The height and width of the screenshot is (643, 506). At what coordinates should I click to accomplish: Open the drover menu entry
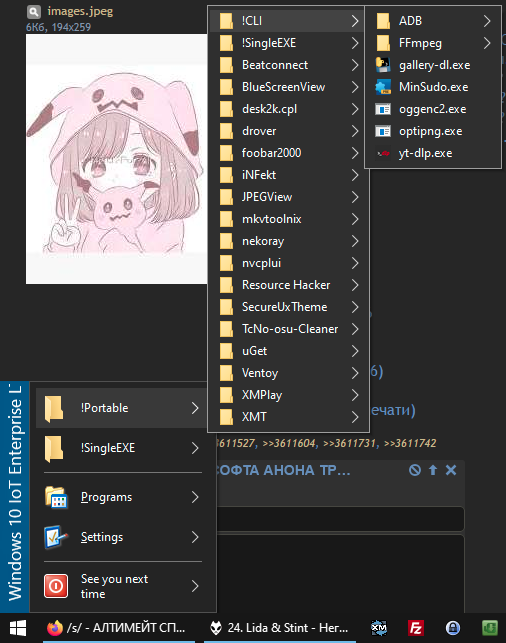click(289, 131)
